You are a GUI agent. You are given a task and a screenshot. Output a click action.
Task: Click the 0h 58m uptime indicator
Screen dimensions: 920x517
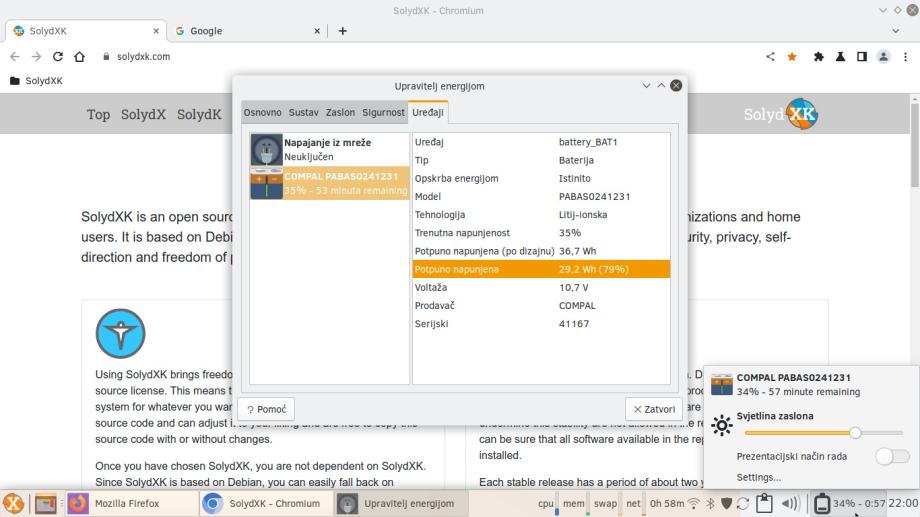tap(667, 504)
